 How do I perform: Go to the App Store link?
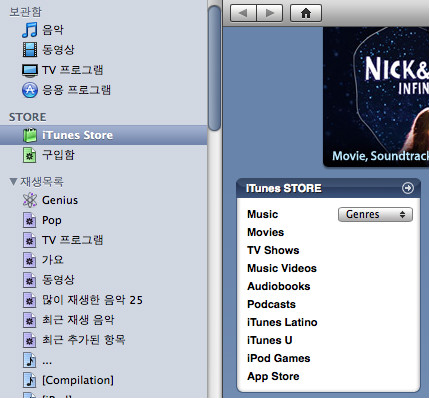[273, 376]
